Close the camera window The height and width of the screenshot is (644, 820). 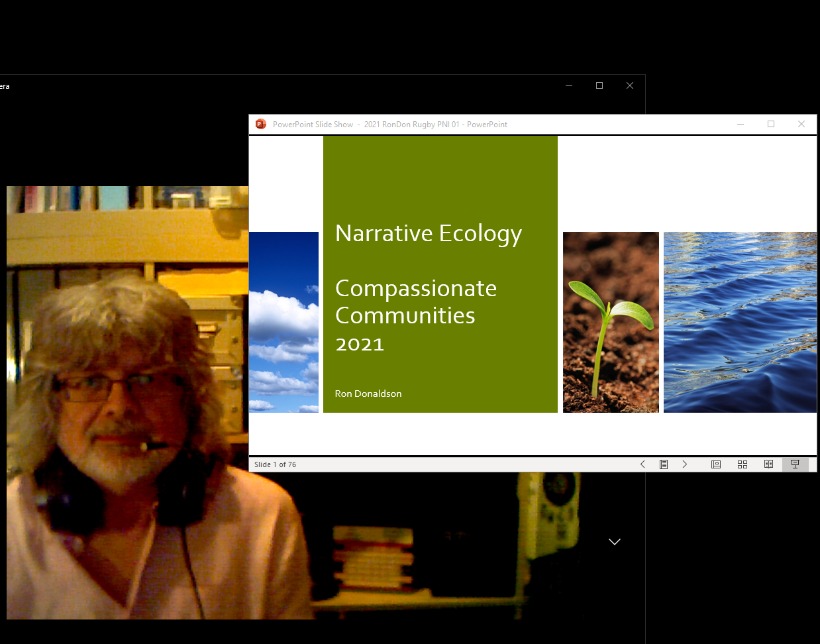(x=630, y=85)
